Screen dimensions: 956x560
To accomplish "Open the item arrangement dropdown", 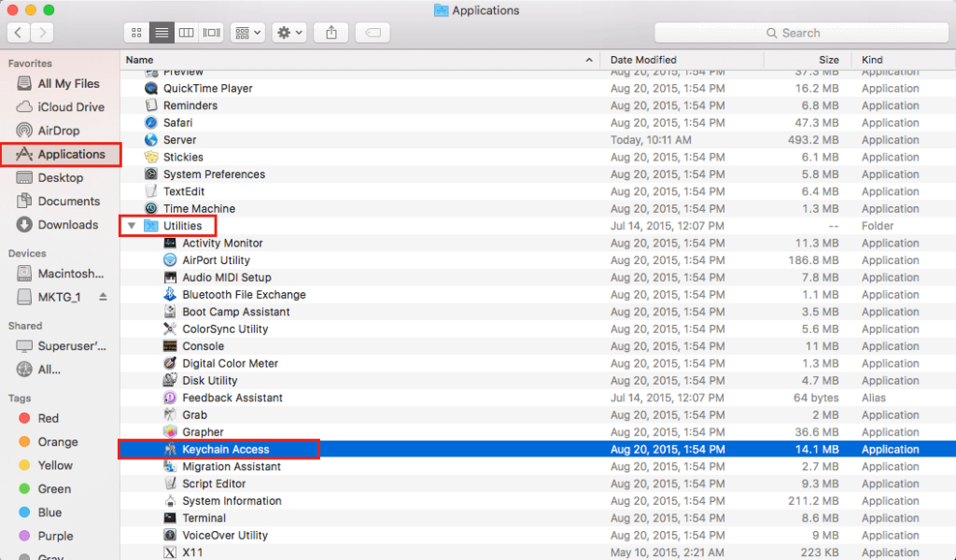I will [246, 33].
